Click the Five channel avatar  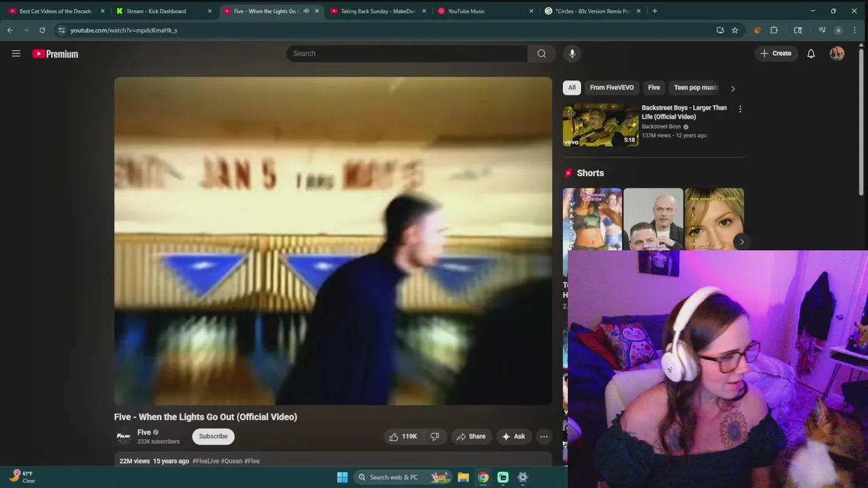pyautogui.click(x=123, y=437)
